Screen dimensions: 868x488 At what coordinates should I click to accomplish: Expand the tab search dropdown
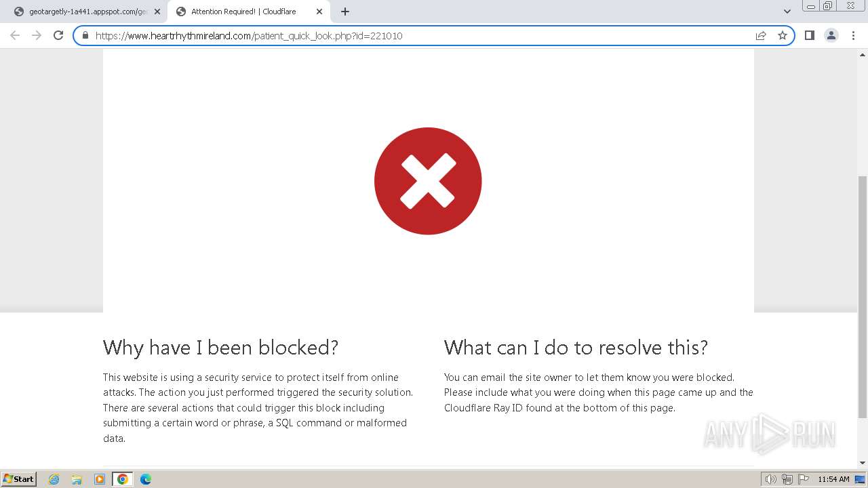coord(787,12)
